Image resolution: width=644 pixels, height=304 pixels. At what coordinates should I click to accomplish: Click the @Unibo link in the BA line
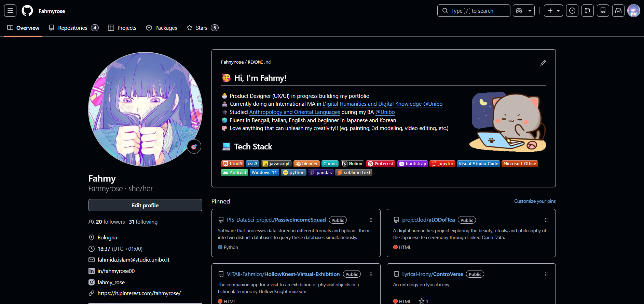click(385, 112)
